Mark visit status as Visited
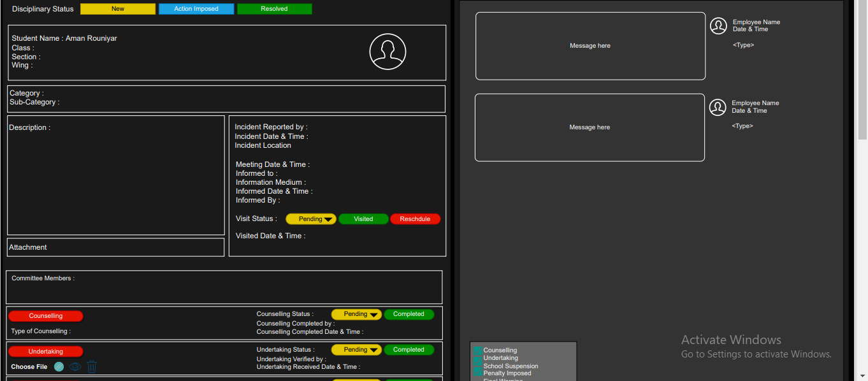Screen dimensions: 868x381 (363, 219)
